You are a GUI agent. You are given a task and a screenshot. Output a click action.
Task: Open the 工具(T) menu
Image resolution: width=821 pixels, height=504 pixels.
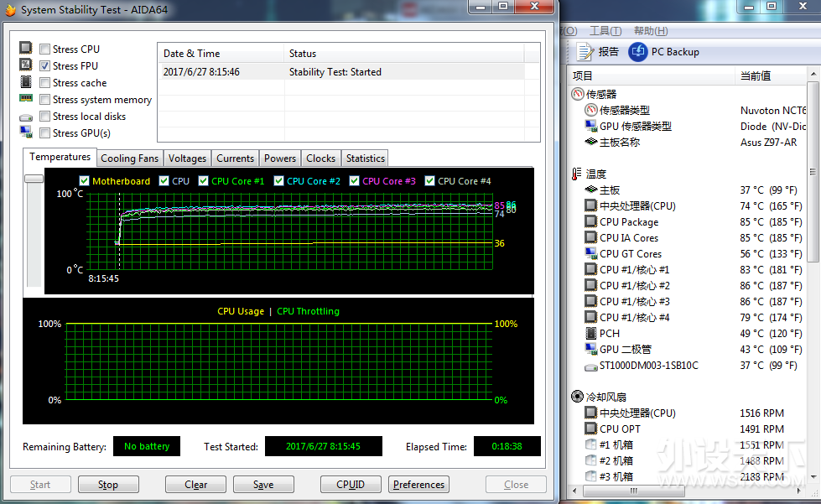click(x=605, y=31)
